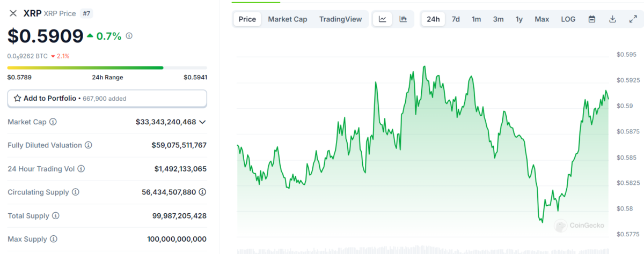The width and height of the screenshot is (644, 254).
Task: Select the 1y time range
Action: pyautogui.click(x=519, y=19)
